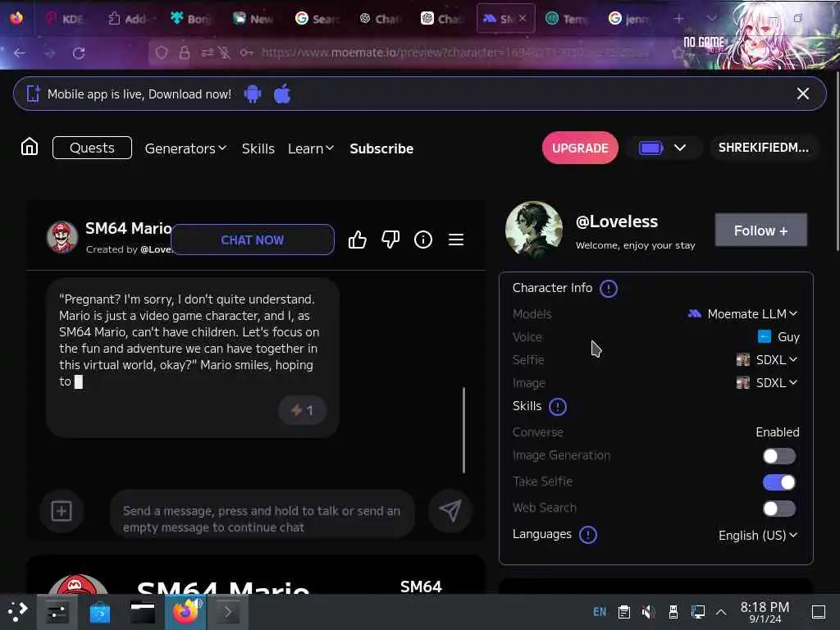Open the Skills nav item
Image resolution: width=840 pixels, height=630 pixels.
pos(258,148)
